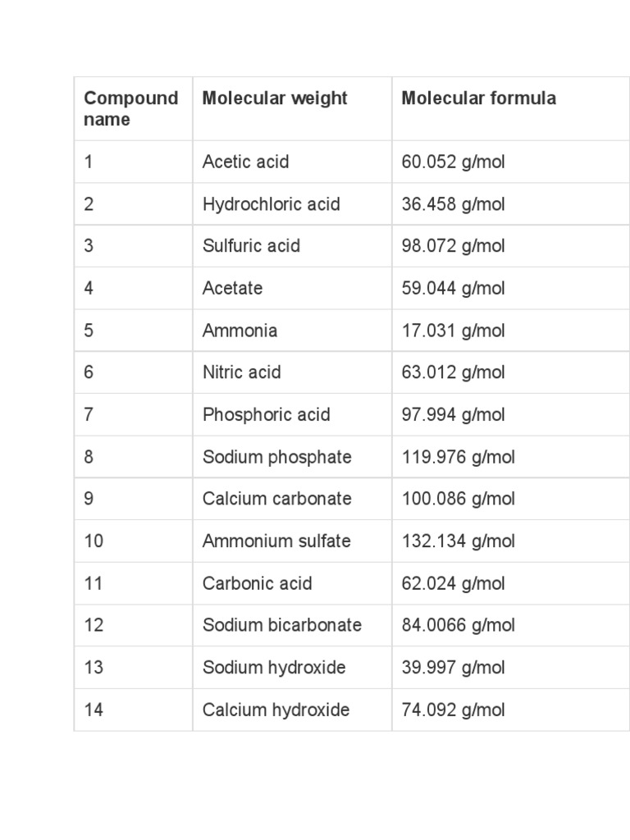Click the Calcium carbonate entry
630x840 pixels.
(x=276, y=499)
